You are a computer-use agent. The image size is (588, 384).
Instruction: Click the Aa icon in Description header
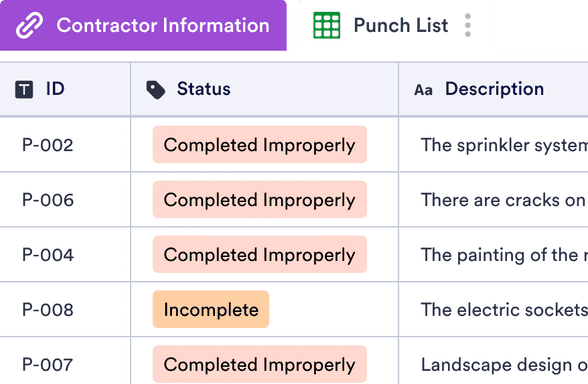pos(423,90)
